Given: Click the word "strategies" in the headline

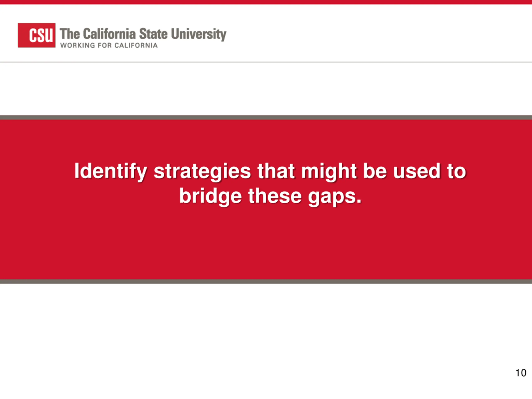Looking at the screenshot, I should click(x=202, y=171).
